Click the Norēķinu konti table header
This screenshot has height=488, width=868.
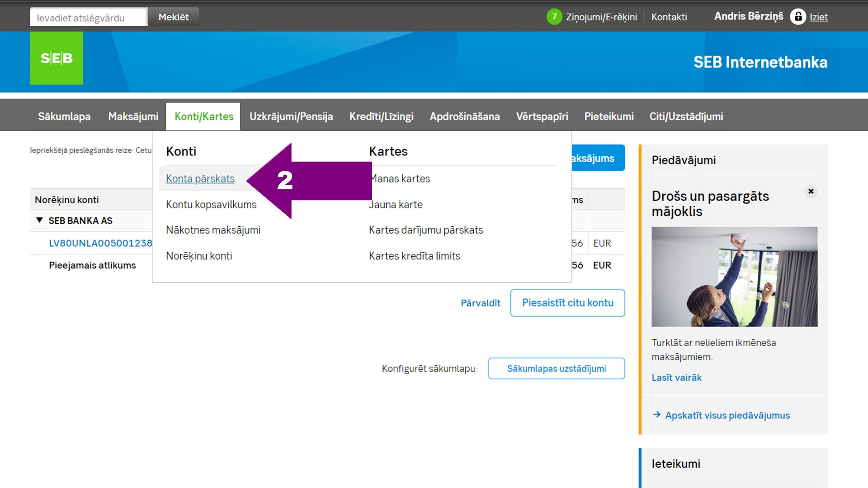click(x=66, y=200)
